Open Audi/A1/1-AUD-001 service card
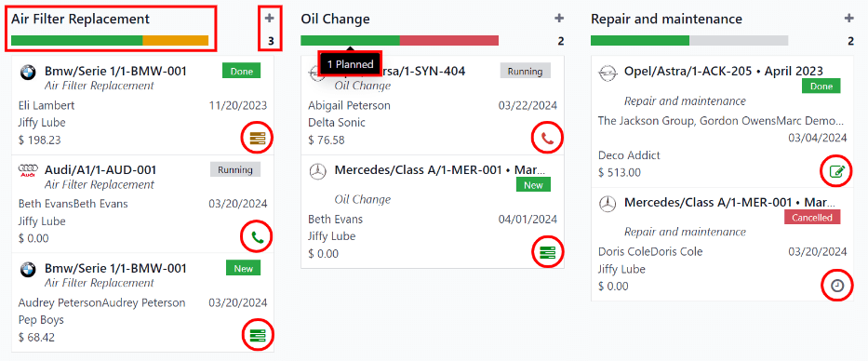The height and width of the screenshot is (361, 868). (x=142, y=204)
